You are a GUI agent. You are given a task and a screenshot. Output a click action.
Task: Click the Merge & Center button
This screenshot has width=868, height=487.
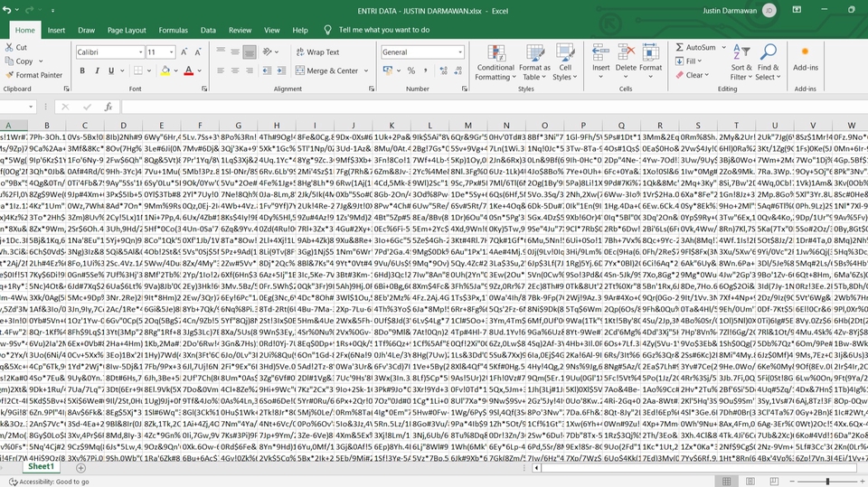coord(327,70)
